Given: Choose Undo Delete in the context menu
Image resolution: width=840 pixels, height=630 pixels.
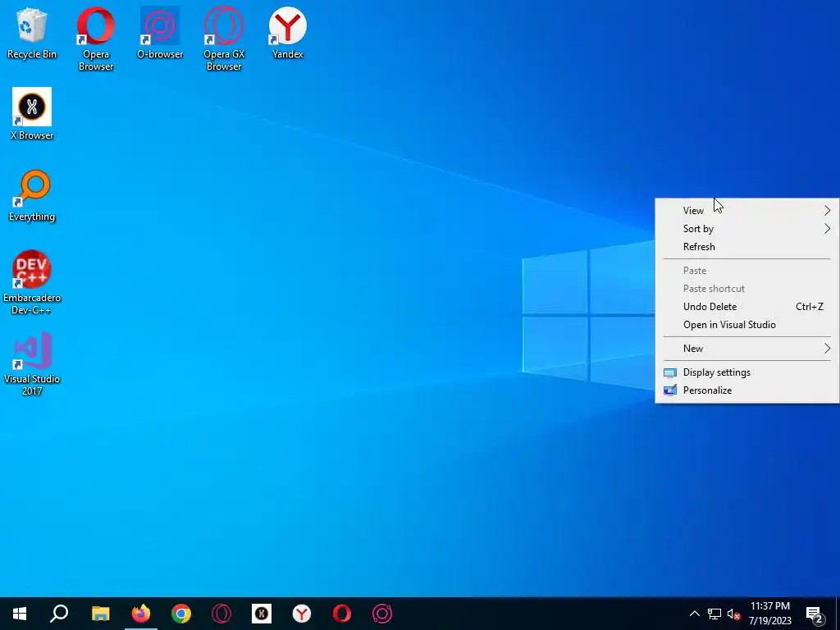Looking at the screenshot, I should [746, 307].
